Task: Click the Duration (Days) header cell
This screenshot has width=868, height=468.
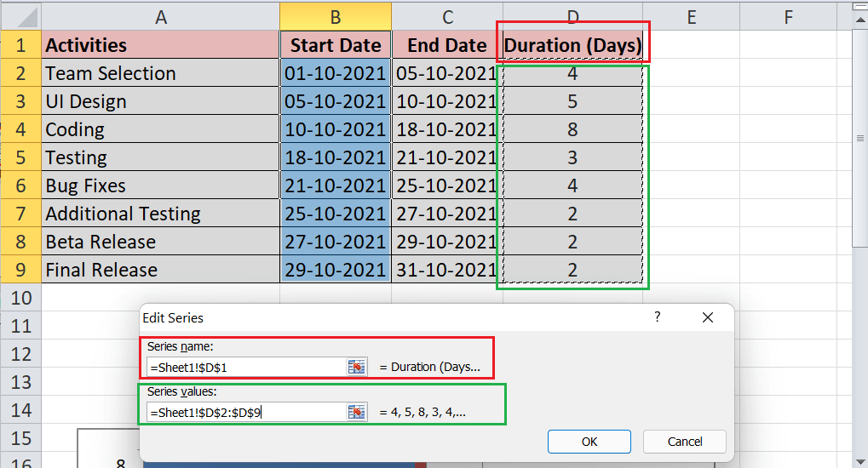Action: tap(573, 45)
